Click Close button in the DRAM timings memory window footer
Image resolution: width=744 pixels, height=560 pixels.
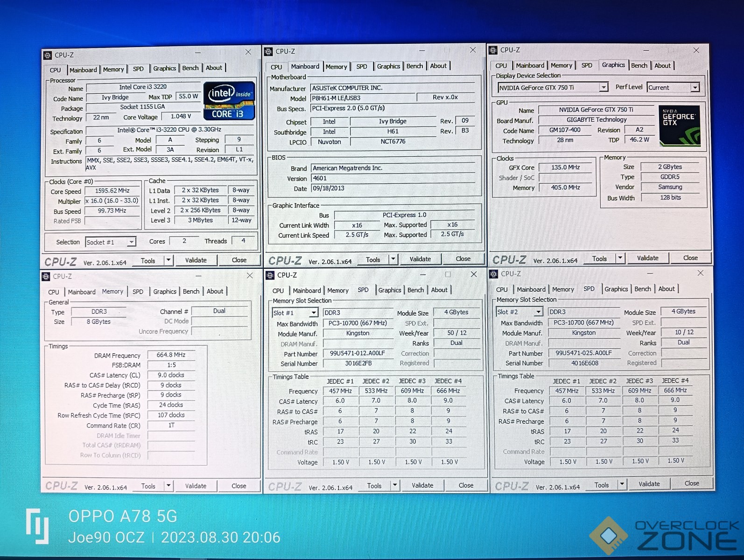pos(239,486)
